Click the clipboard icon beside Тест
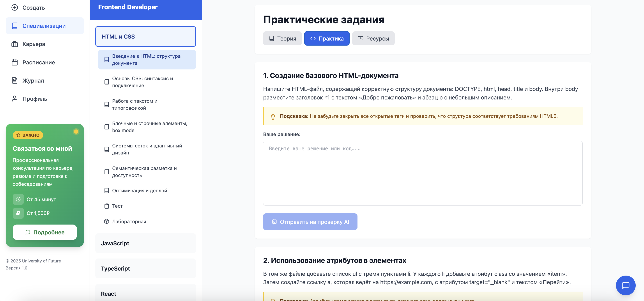The height and width of the screenshot is (301, 644). (106, 206)
